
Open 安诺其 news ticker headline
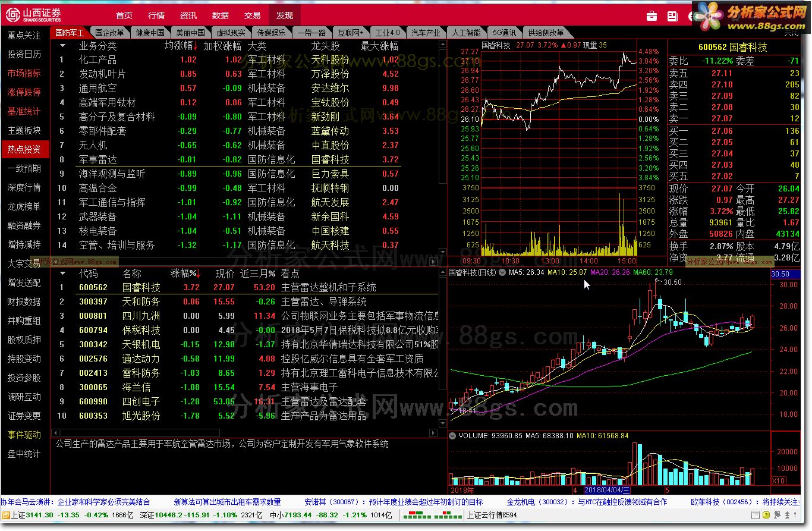pyautogui.click(x=394, y=502)
